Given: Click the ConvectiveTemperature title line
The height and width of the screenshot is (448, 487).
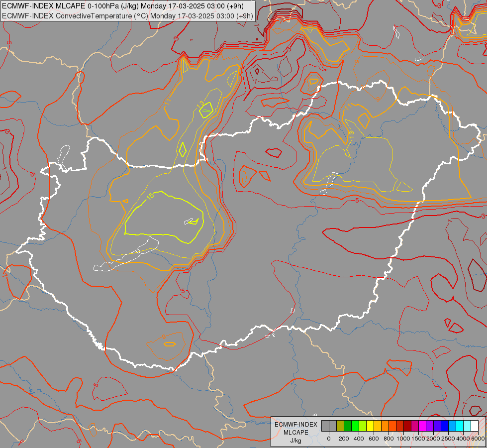Looking at the screenshot, I should tap(127, 16).
